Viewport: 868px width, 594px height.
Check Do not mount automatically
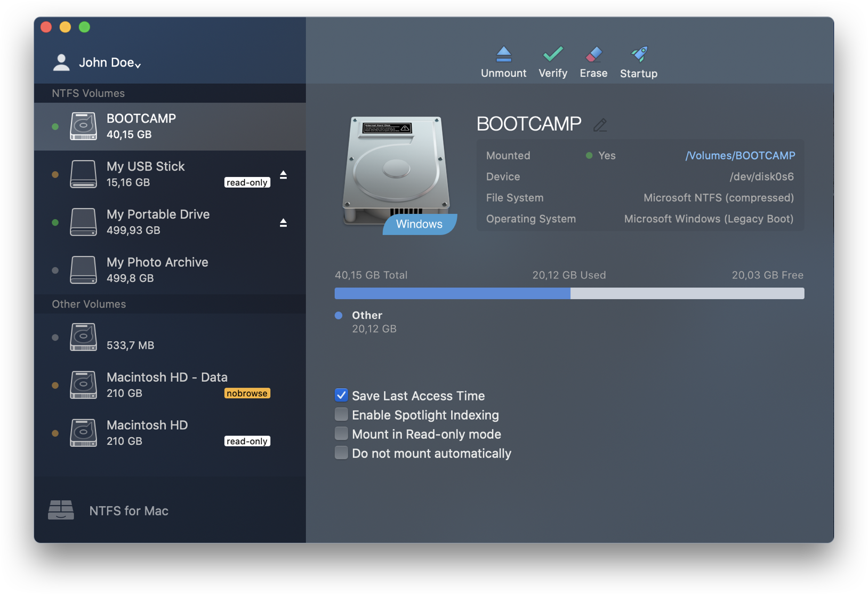[x=341, y=453]
